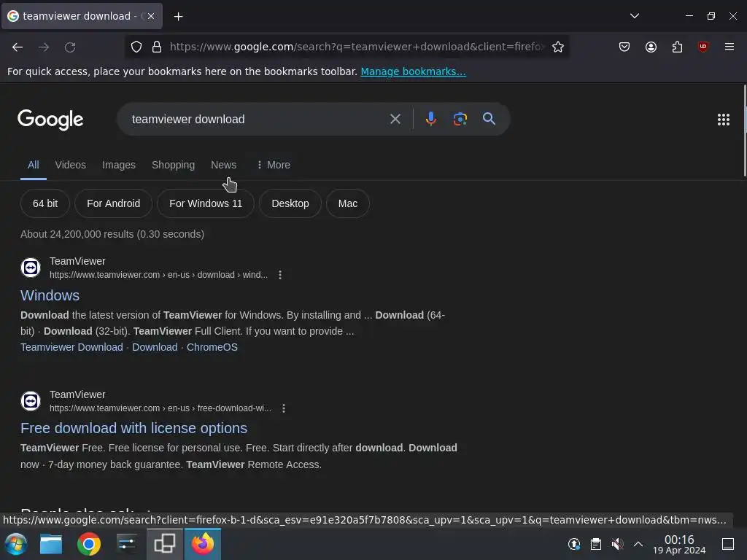This screenshot has height=560, width=747.
Task: Bookmark this page with the star icon
Action: [558, 47]
